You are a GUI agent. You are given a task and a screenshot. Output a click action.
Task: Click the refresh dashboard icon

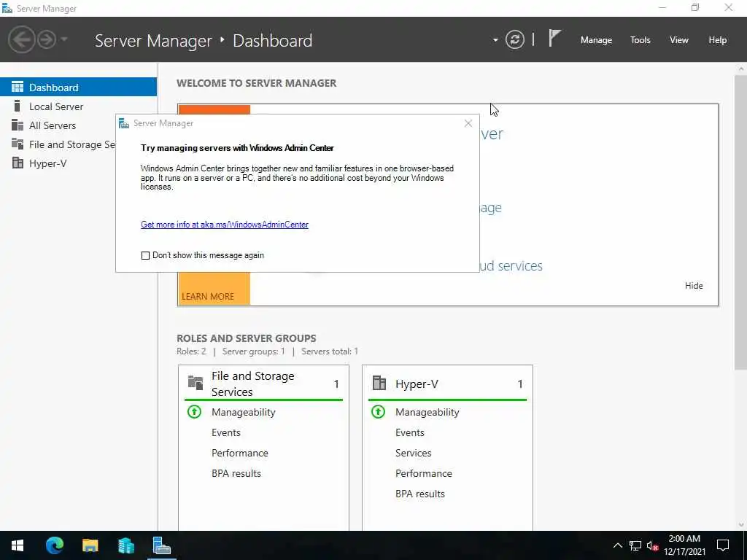pos(514,39)
